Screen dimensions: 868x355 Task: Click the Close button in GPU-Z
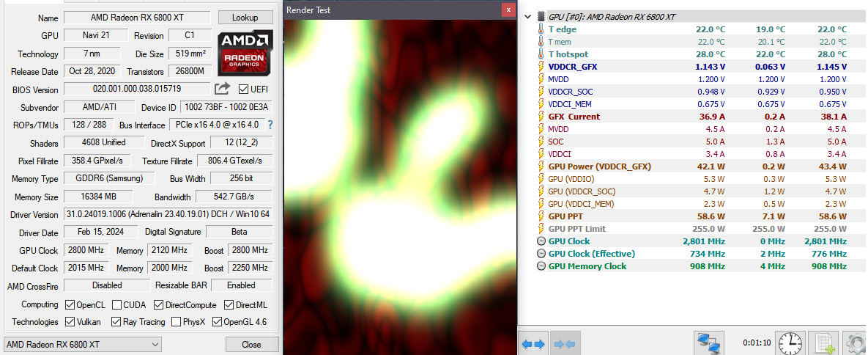(x=251, y=345)
